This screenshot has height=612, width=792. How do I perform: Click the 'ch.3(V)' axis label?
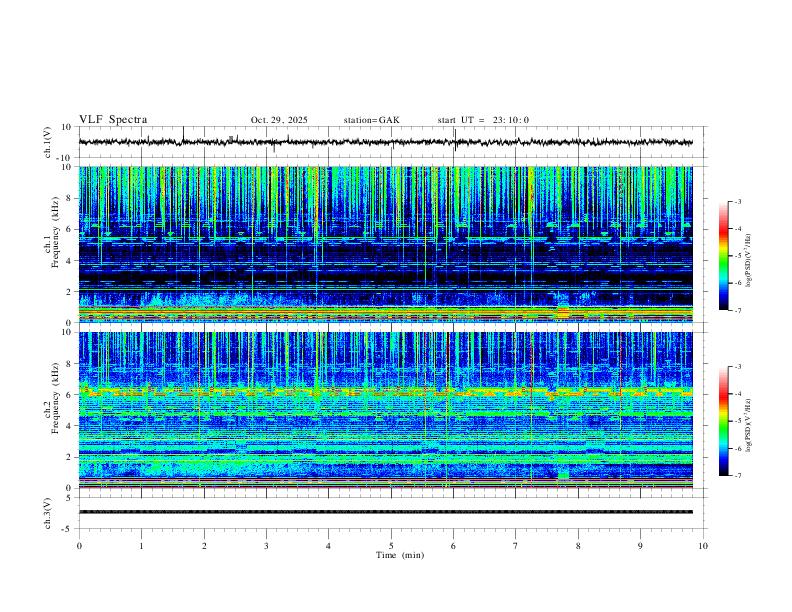pyautogui.click(x=48, y=513)
